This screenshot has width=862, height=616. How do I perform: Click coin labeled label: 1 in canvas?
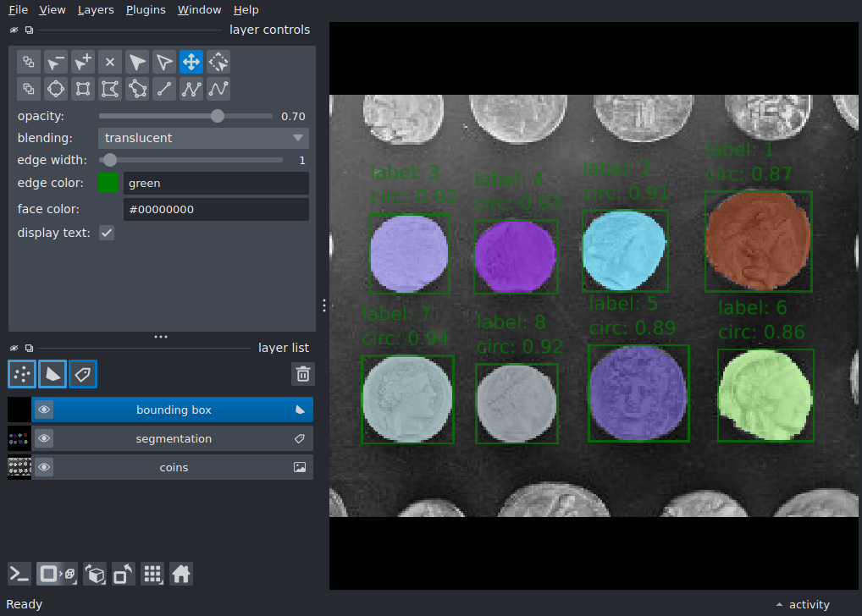pyautogui.click(x=758, y=240)
